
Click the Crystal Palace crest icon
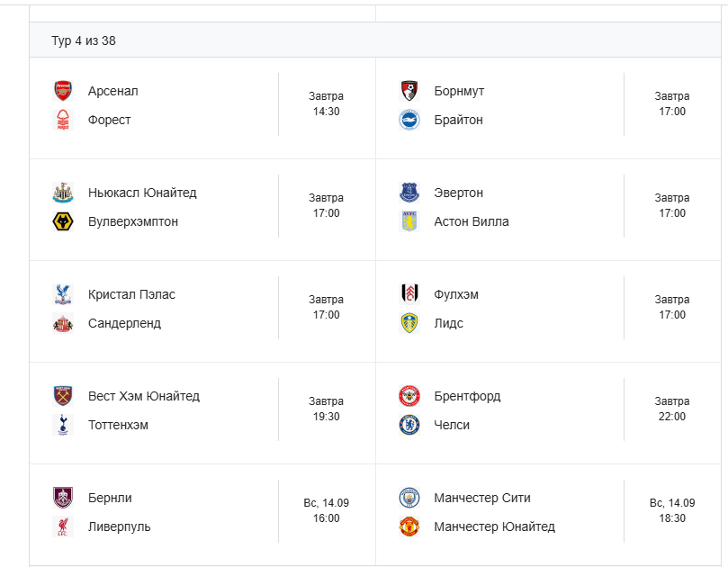pyautogui.click(x=63, y=294)
